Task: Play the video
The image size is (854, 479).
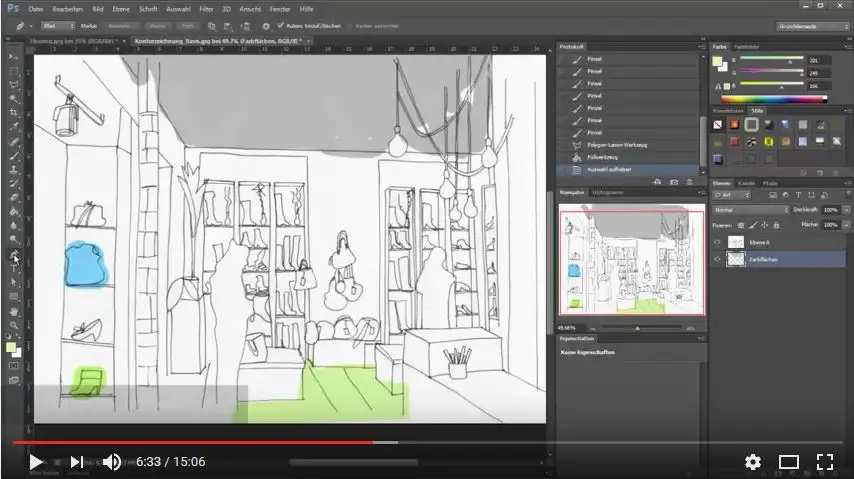Action: click(35, 462)
